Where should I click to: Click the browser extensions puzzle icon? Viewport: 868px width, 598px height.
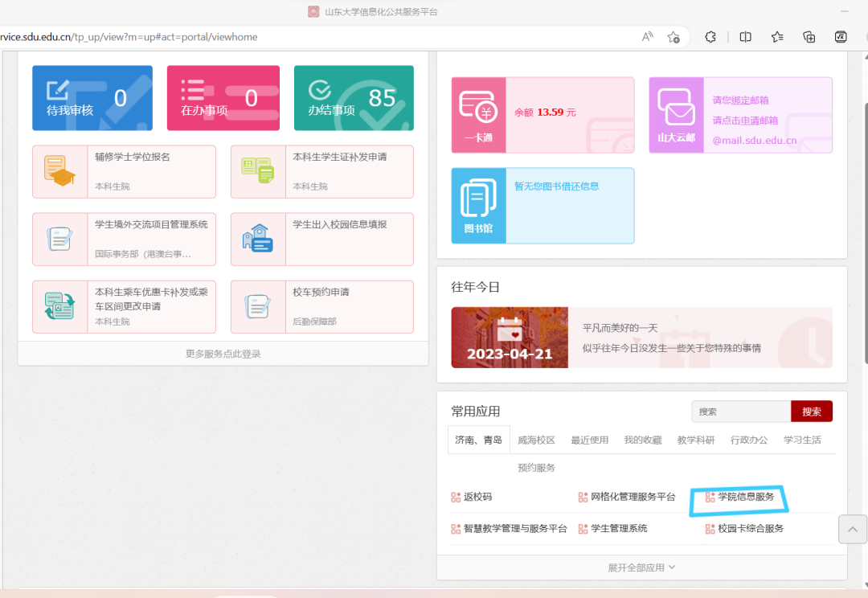710,37
